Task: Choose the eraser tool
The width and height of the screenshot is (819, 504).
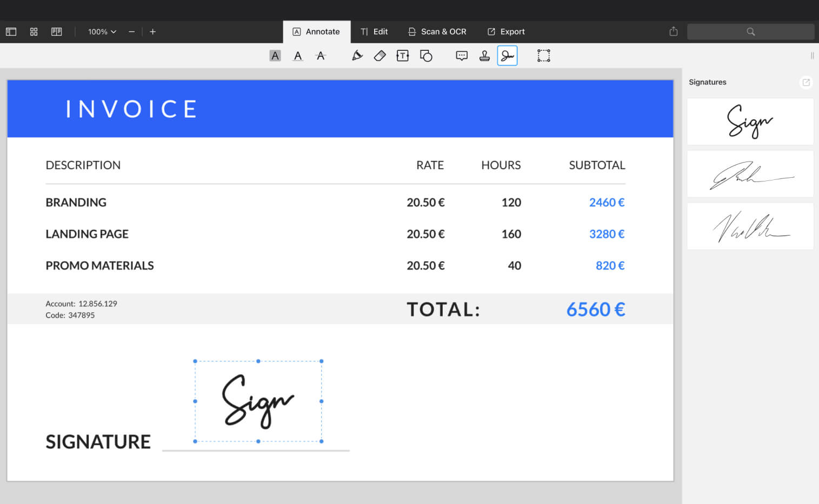Action: [x=379, y=56]
